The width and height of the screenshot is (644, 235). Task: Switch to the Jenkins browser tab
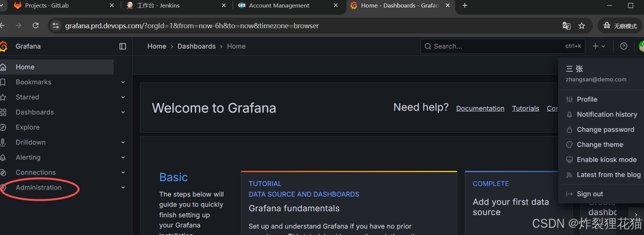tap(175, 6)
